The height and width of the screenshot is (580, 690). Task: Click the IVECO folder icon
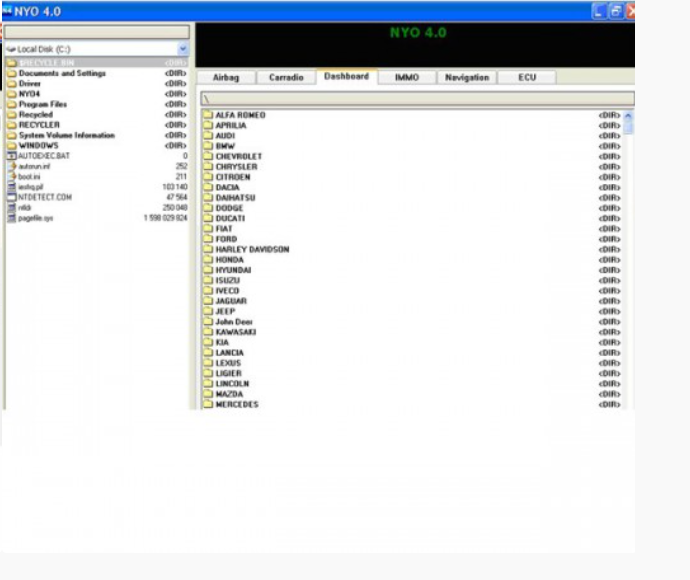(208, 290)
